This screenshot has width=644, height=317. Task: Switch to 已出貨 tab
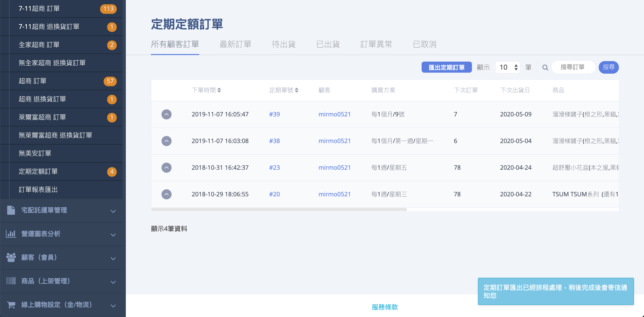pyautogui.click(x=328, y=44)
